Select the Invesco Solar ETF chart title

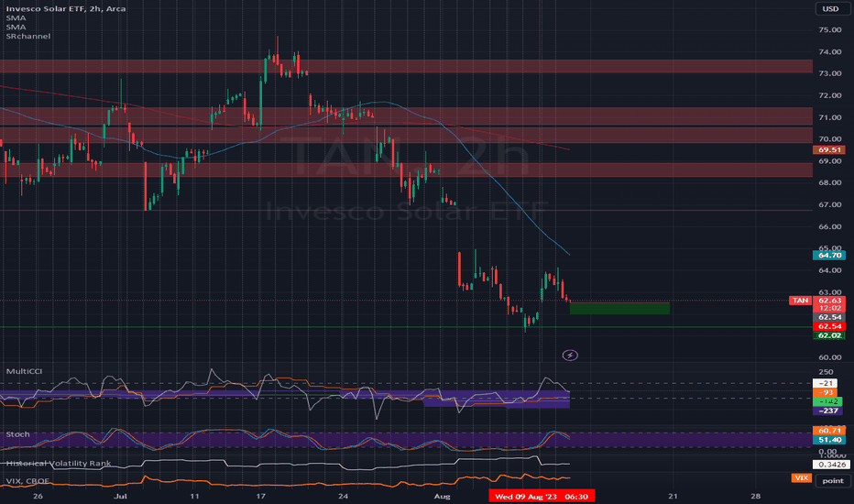point(66,9)
